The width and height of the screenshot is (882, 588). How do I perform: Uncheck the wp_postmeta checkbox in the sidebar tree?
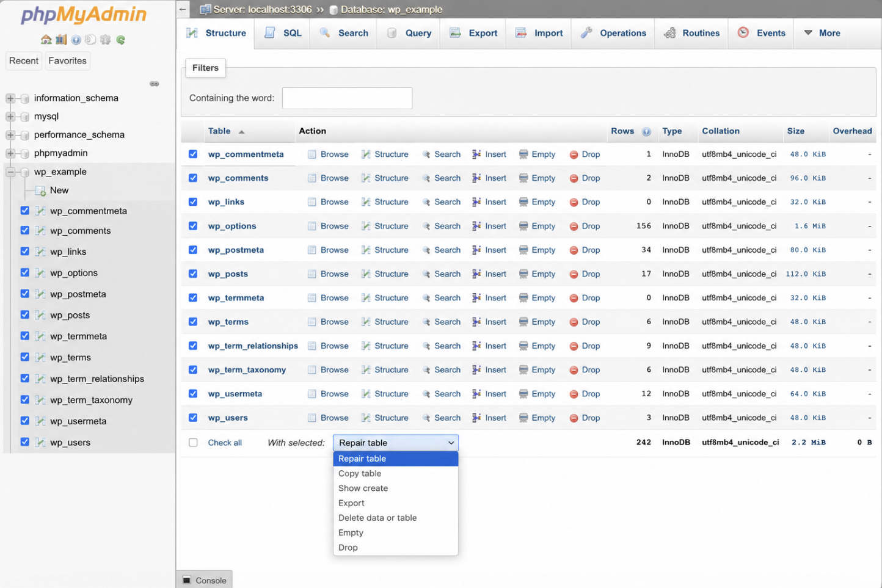point(25,293)
